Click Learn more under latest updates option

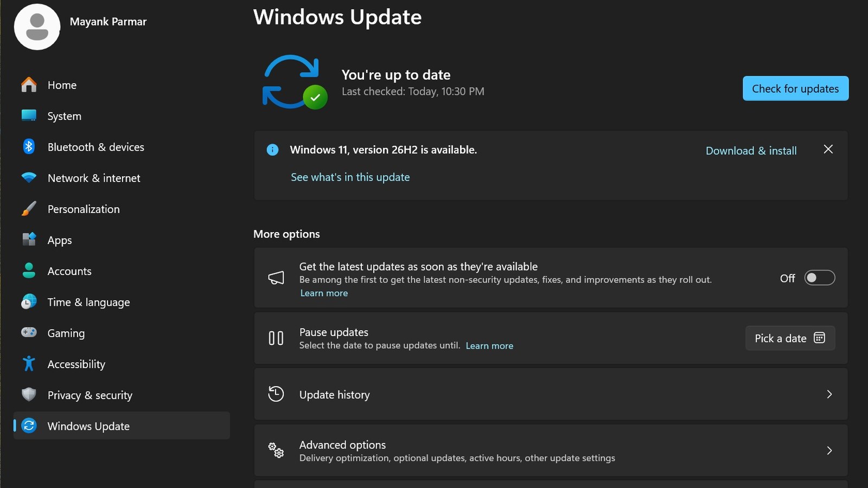tap(324, 293)
